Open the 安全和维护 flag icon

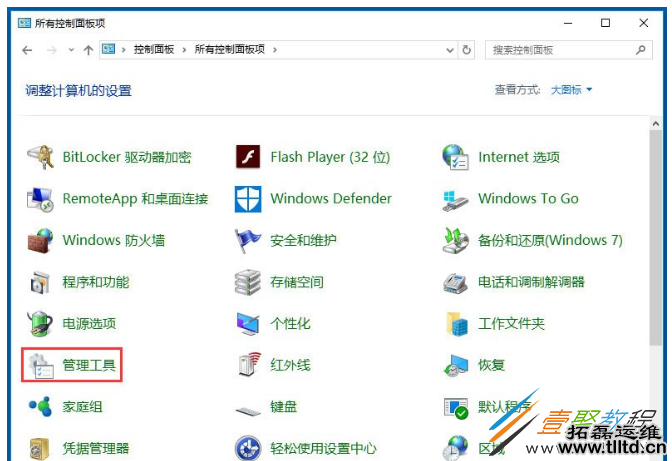[248, 240]
